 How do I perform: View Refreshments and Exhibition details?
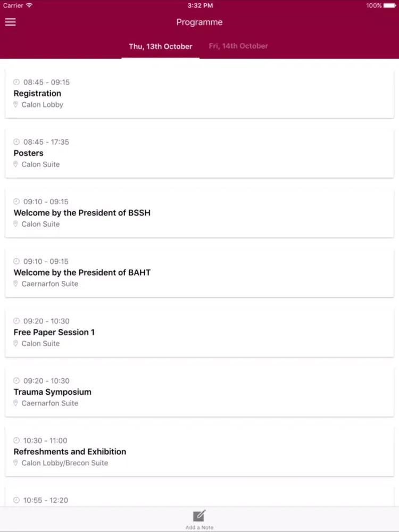(x=199, y=452)
